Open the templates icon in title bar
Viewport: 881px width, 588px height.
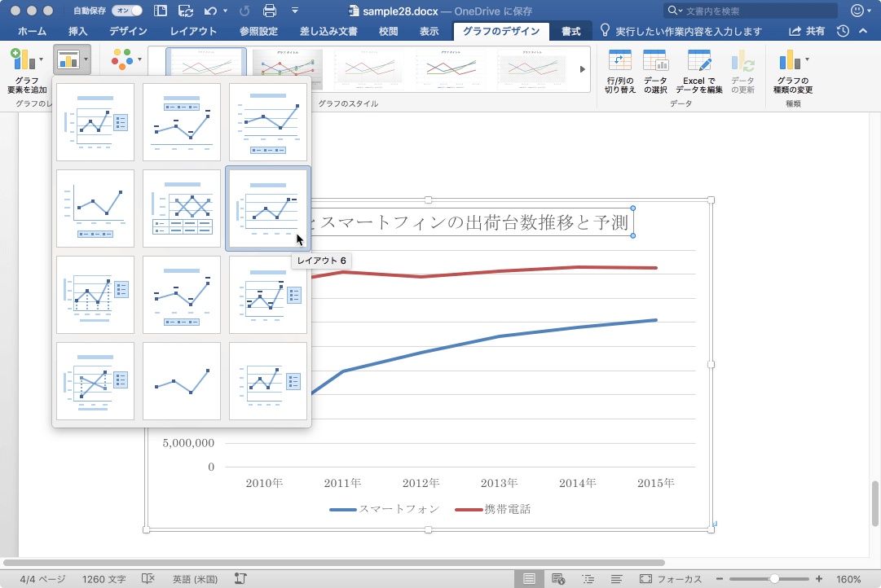pos(160,11)
